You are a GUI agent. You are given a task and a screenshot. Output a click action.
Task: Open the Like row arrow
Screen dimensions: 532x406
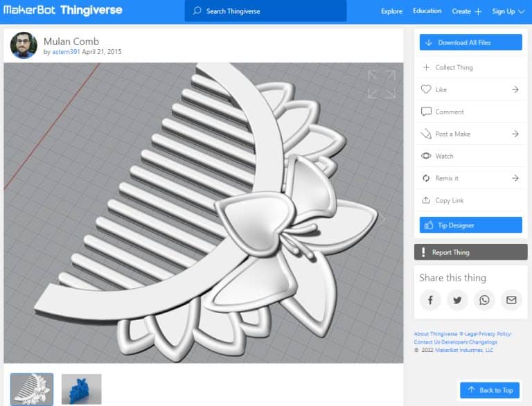click(515, 89)
